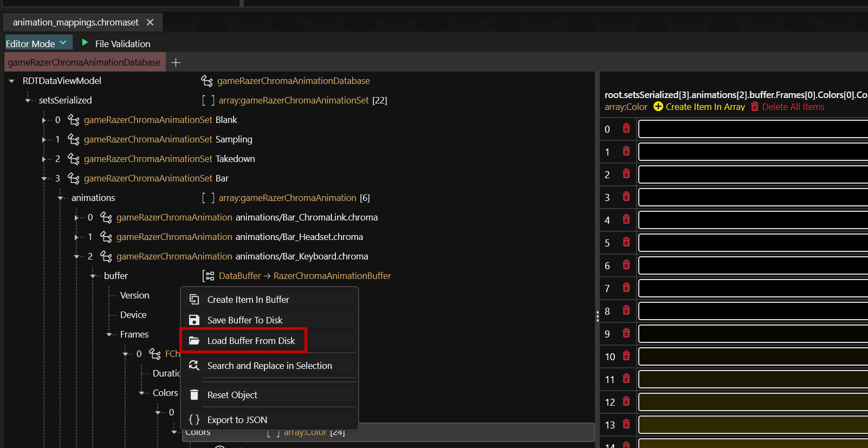The height and width of the screenshot is (448, 868).
Task: Collapse the setsSerialized tree node
Action: 28,100
